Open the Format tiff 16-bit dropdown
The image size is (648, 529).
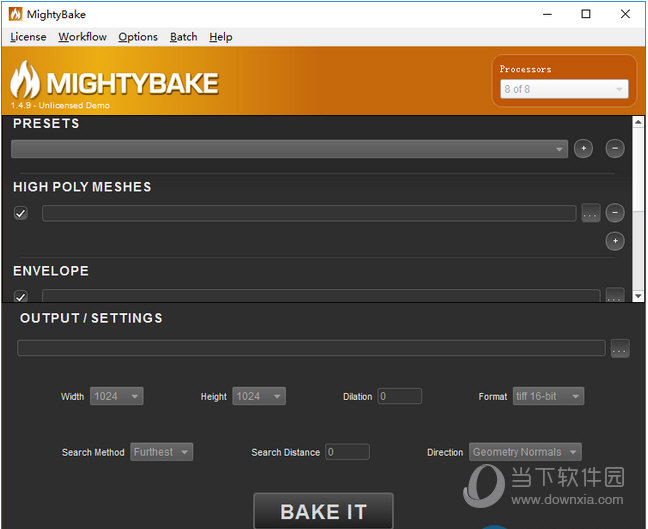pyautogui.click(x=548, y=396)
